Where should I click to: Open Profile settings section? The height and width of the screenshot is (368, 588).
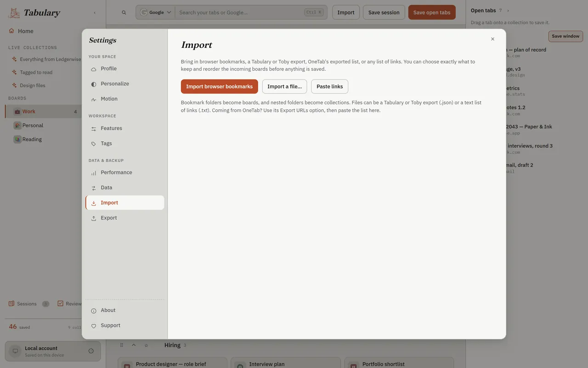(124, 69)
